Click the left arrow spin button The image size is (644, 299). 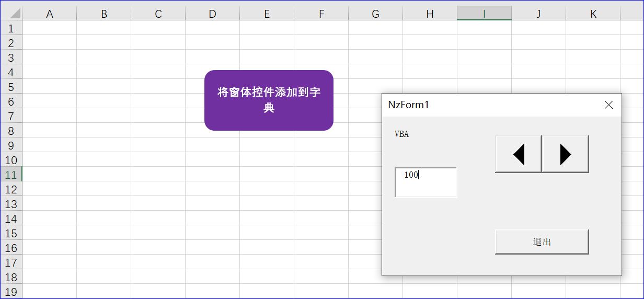click(518, 154)
